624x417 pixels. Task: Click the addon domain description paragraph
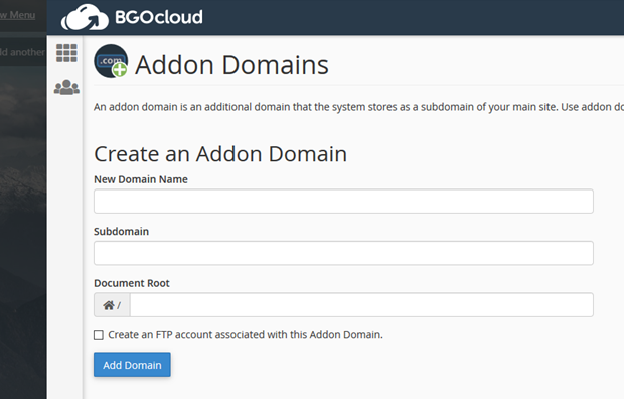tap(359, 107)
